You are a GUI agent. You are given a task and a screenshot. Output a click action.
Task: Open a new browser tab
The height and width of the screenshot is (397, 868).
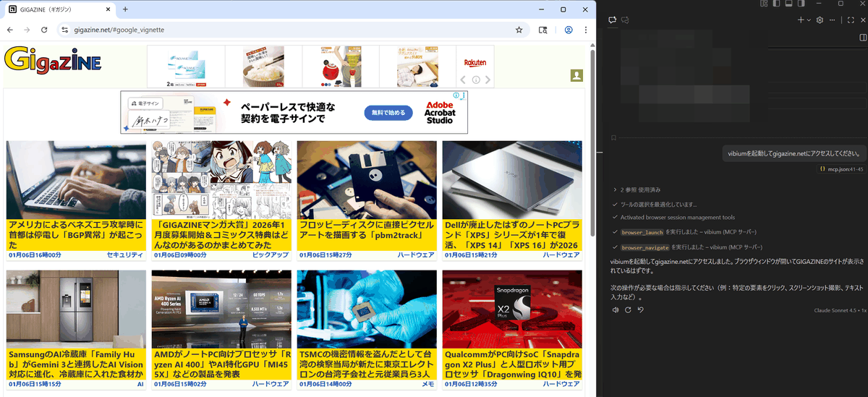pos(125,9)
